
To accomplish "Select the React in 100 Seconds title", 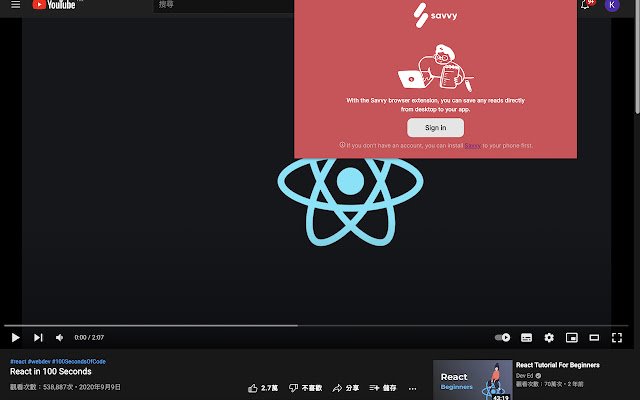I will [x=51, y=372].
